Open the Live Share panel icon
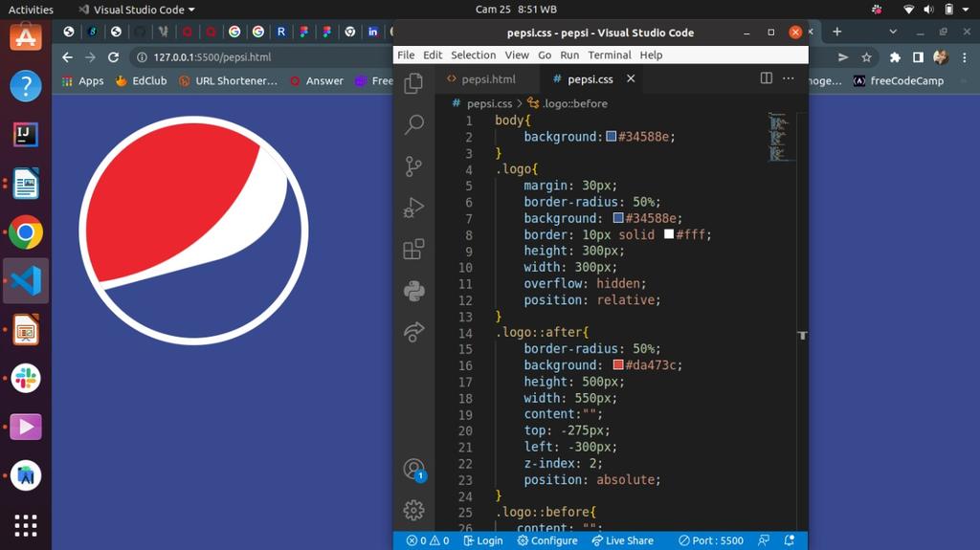The height and width of the screenshot is (550, 980). click(x=413, y=332)
